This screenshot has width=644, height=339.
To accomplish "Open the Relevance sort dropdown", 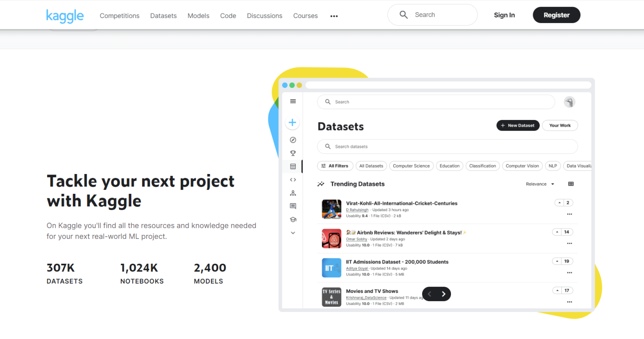I will pos(540,184).
